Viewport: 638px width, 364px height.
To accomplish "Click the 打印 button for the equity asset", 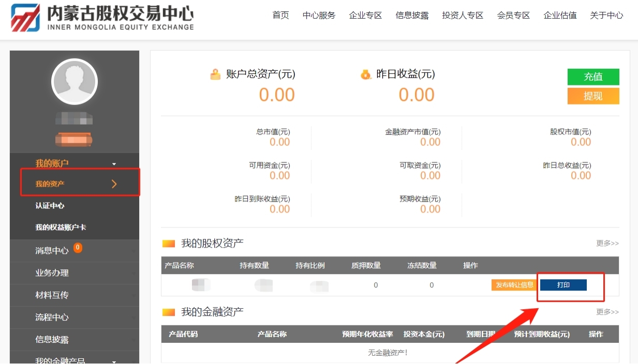I will tap(563, 284).
